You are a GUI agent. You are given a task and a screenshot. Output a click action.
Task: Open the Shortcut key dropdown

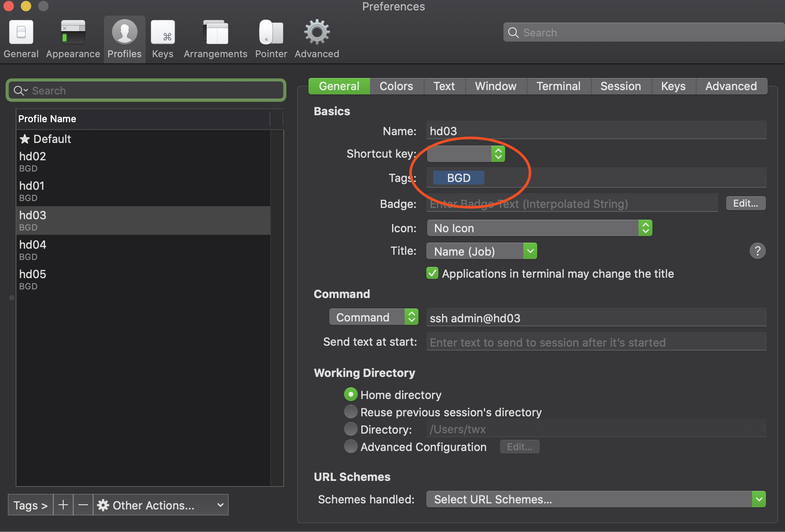(466, 154)
